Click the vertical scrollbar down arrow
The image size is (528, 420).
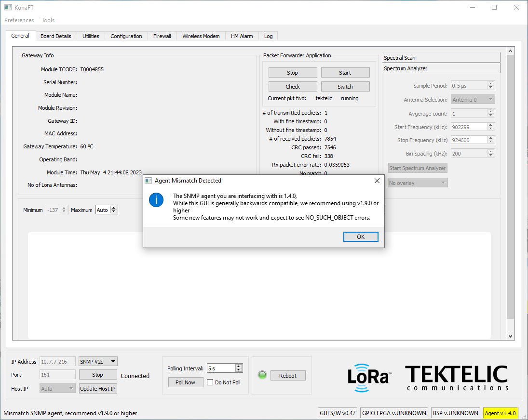coord(511,336)
